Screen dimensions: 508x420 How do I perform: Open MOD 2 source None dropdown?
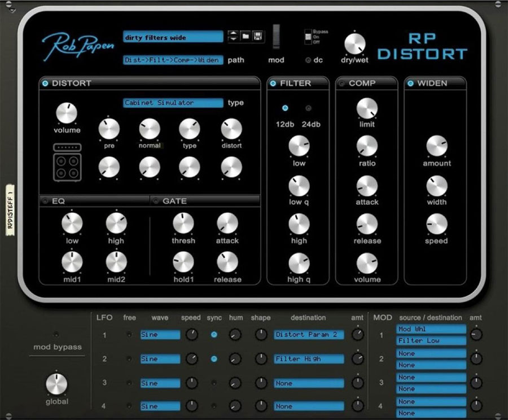[431, 353]
